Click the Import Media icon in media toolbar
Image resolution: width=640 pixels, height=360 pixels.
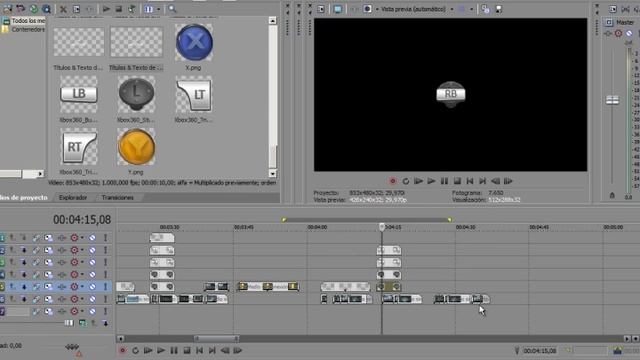pos(7,9)
